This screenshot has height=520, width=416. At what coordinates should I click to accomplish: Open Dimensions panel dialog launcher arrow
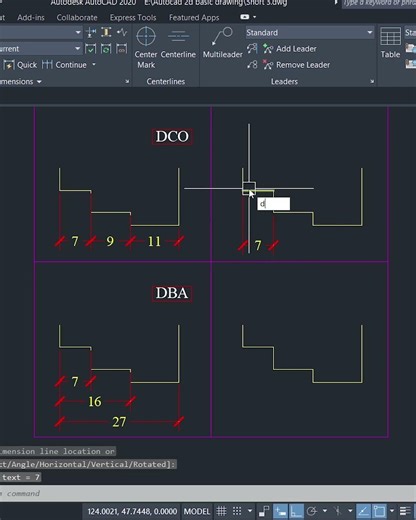click(x=127, y=82)
